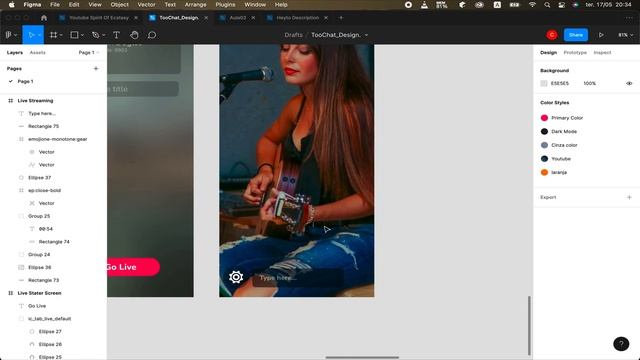Screen dimensions: 640x360
Task: Click the Type here input on canvas
Action: [x=298, y=278]
